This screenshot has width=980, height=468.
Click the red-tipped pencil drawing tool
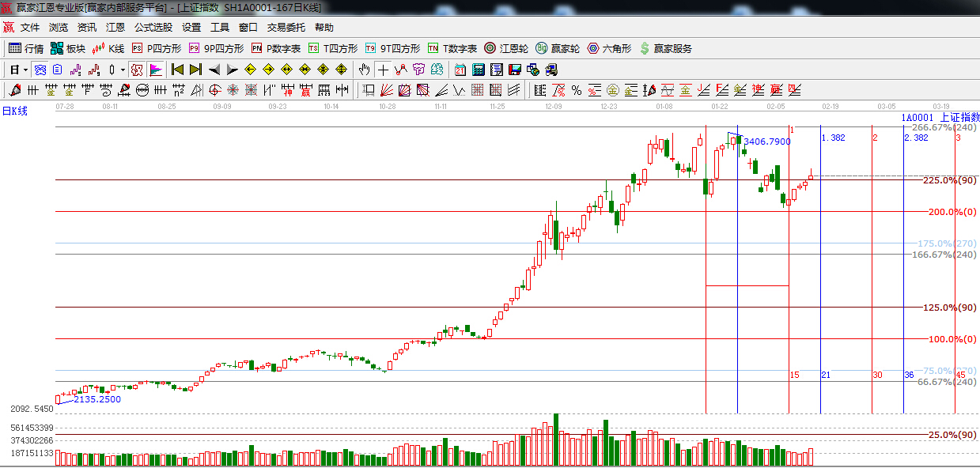pos(14,90)
